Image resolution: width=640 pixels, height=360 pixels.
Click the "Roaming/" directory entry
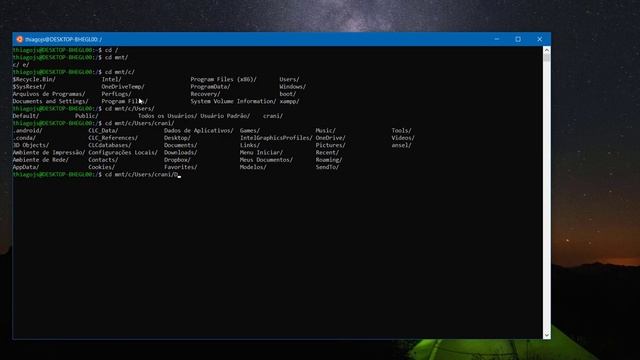[329, 160]
